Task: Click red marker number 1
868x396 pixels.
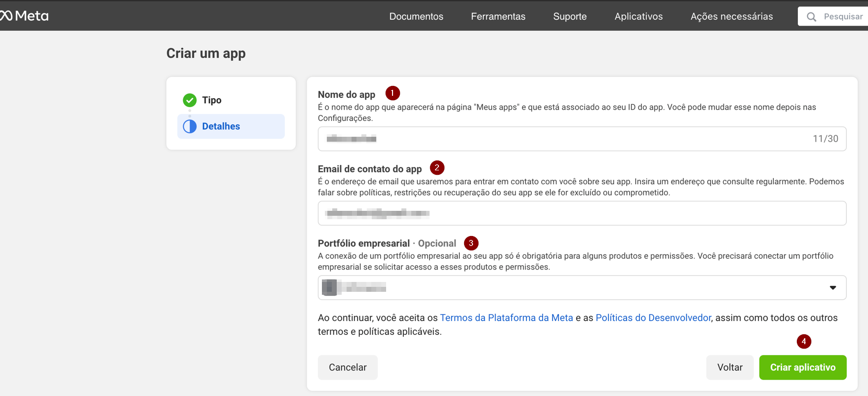Action: coord(393,93)
